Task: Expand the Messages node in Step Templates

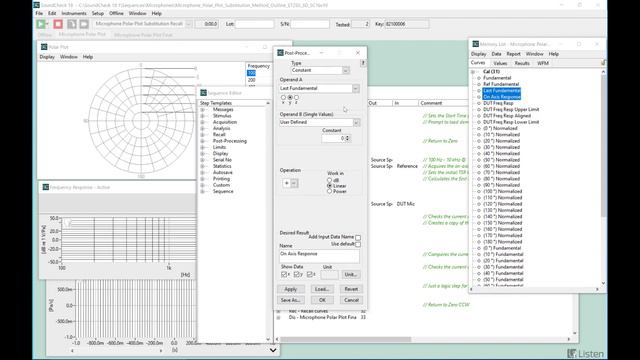Action: 202,109
